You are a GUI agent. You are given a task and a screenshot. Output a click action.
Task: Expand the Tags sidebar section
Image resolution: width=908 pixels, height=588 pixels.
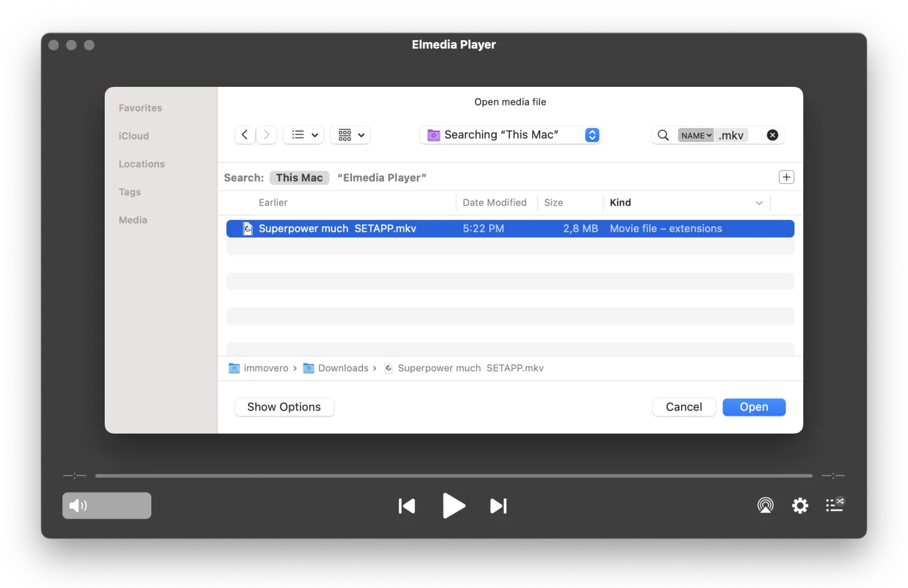pyautogui.click(x=130, y=192)
